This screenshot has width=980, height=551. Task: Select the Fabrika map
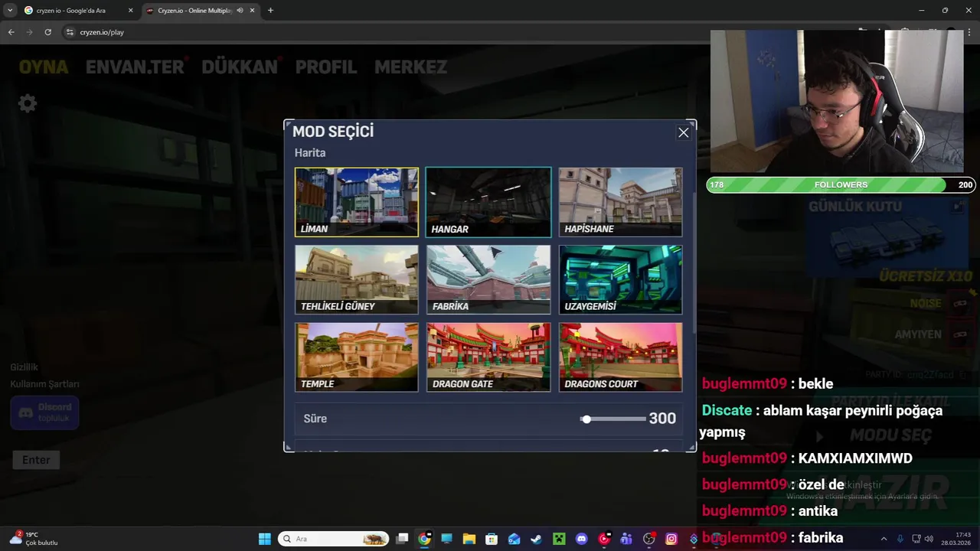pos(488,279)
